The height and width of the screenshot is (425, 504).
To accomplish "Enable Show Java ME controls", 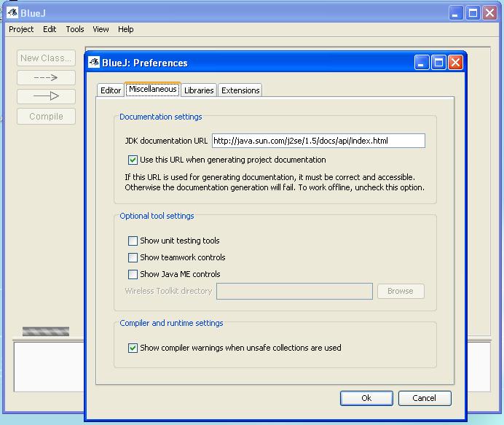I will coord(133,274).
